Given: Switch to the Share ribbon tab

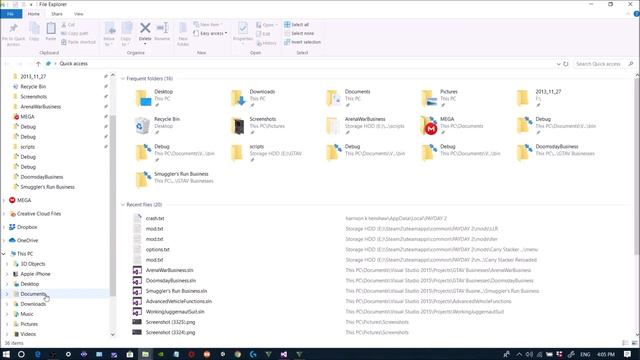Looking at the screenshot, I should [57, 14].
